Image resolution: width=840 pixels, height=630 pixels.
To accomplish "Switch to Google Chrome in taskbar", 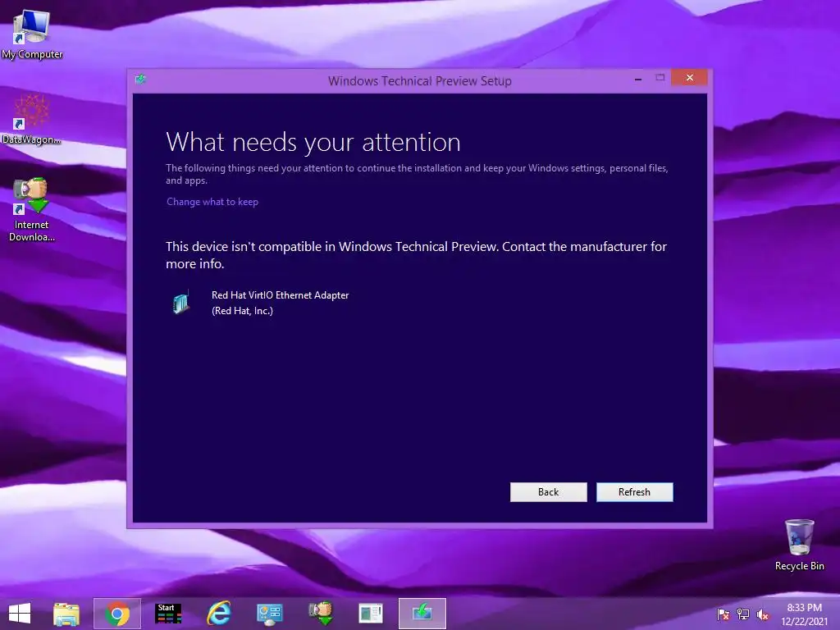I will point(117,614).
